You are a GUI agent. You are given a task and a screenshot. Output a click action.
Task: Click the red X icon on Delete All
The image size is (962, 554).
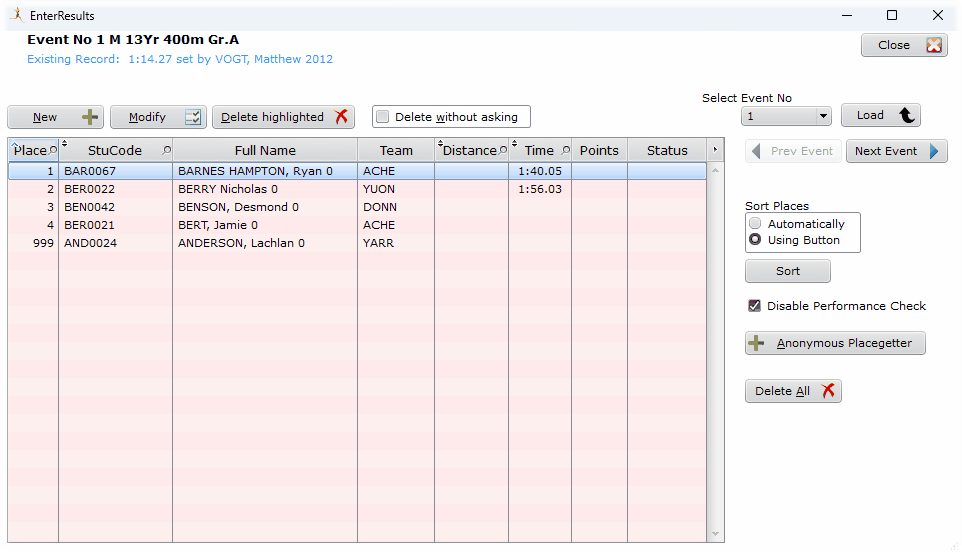[x=828, y=391]
